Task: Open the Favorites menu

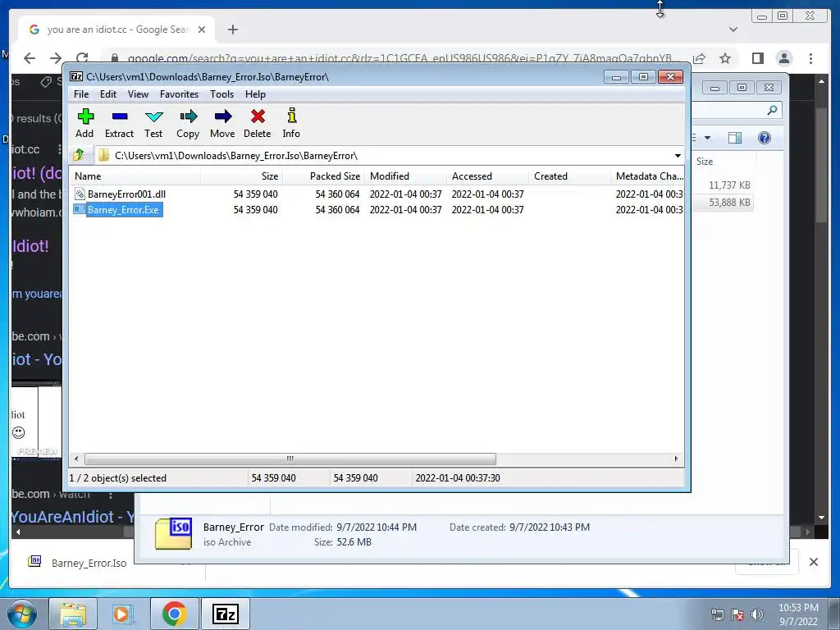Action: point(179,94)
